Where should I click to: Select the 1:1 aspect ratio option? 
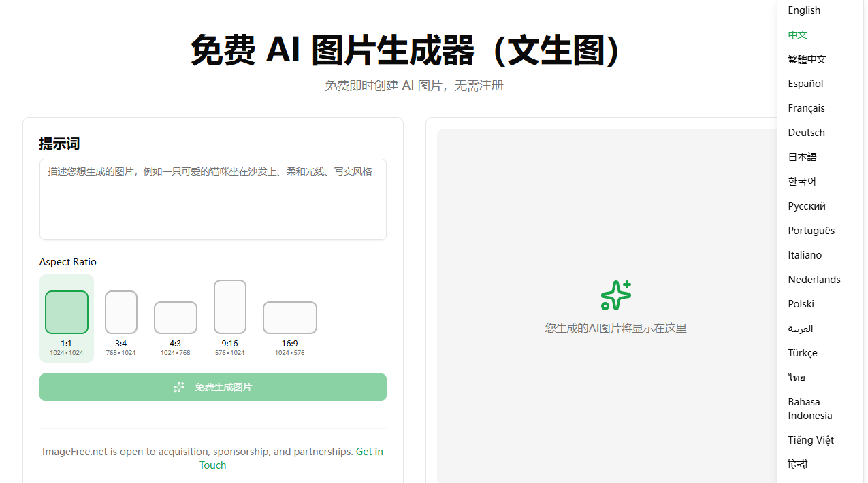(x=67, y=318)
